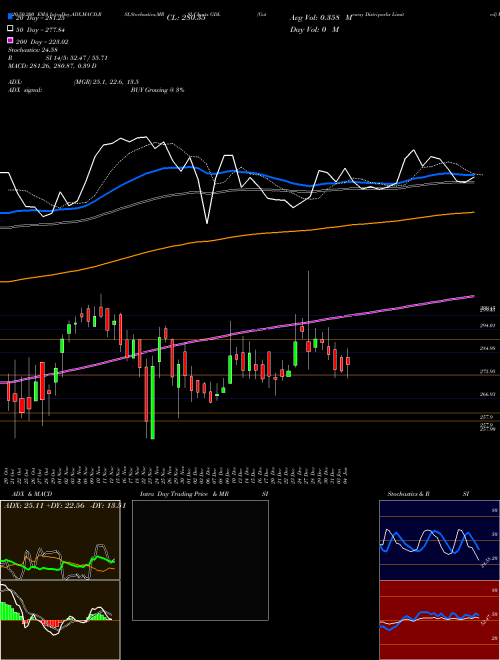Image resolution: width=500 pixels, height=660 pixels.
Task: Click the candle with the tallest upper wick
Action: tap(309, 346)
